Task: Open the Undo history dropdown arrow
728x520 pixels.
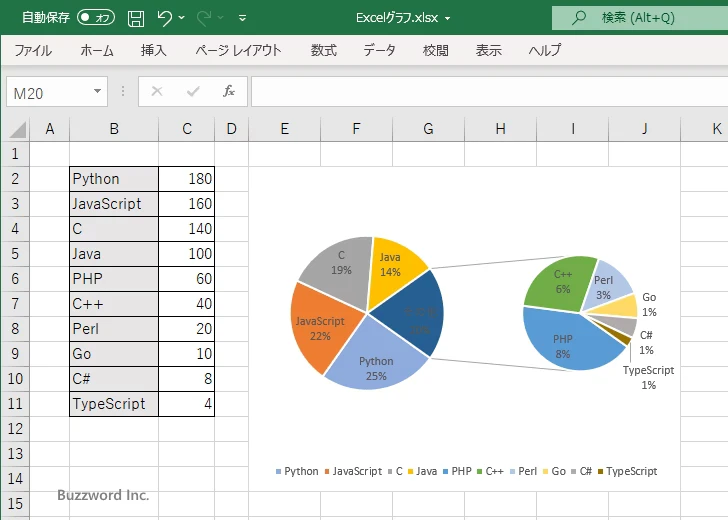Action: pos(182,18)
